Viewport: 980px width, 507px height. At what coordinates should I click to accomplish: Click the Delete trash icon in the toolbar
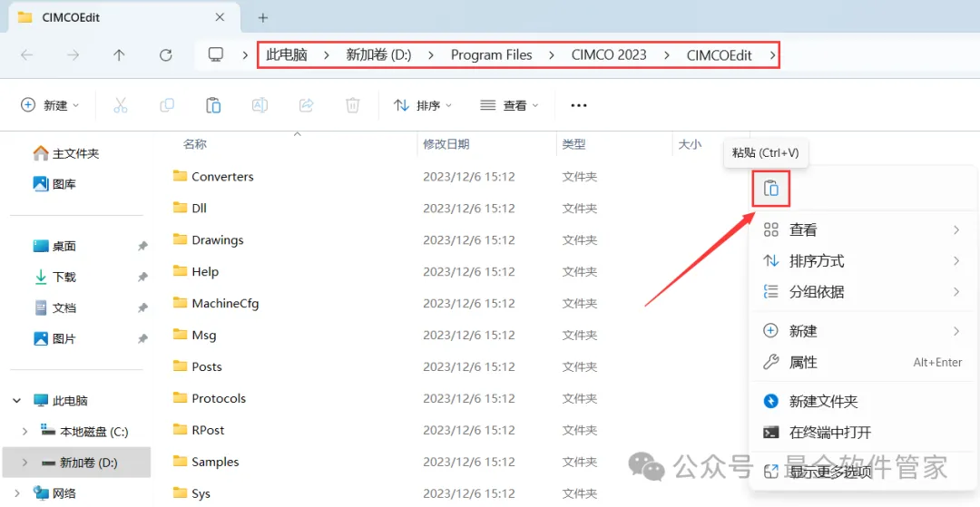pyautogui.click(x=352, y=105)
